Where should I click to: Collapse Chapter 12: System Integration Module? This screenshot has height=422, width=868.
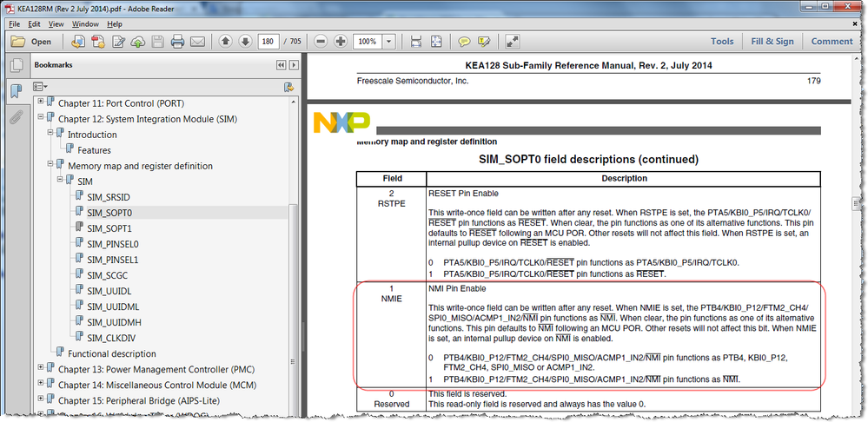click(41, 116)
